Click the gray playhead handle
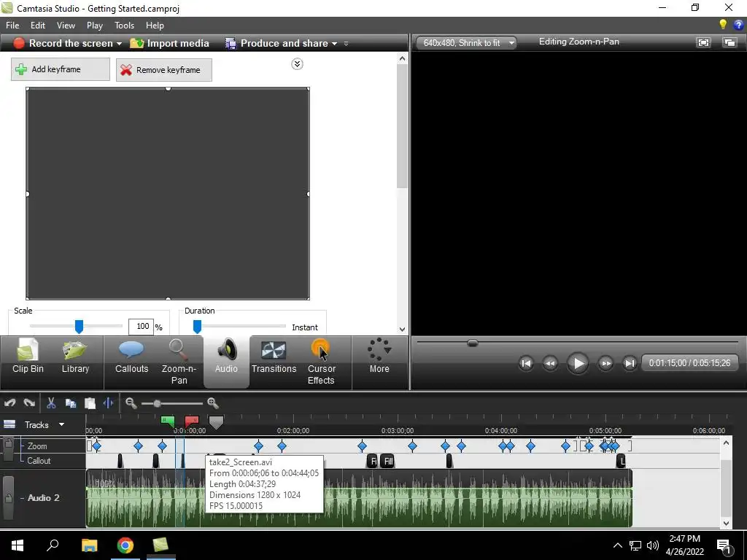 tap(216, 422)
